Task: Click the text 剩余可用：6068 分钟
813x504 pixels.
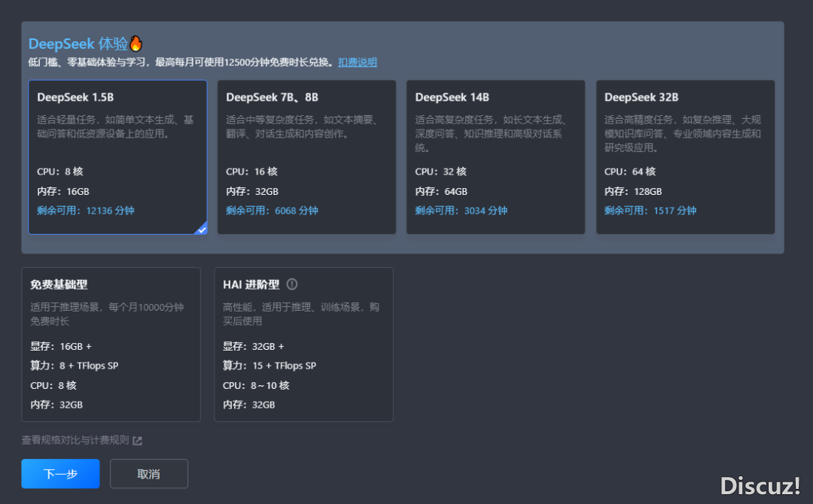Action: point(273,211)
